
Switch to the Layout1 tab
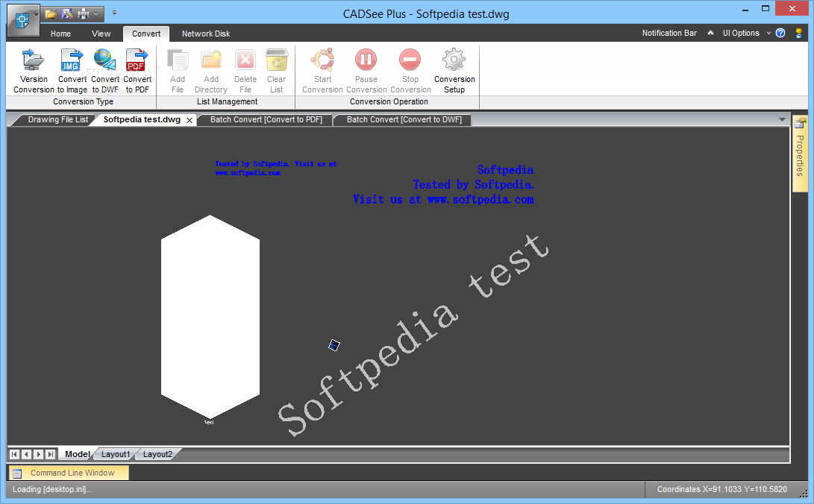tap(115, 454)
